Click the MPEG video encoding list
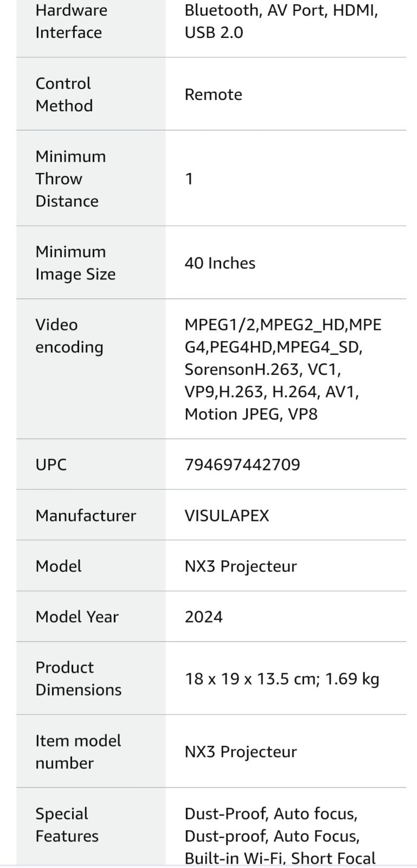 click(x=283, y=369)
